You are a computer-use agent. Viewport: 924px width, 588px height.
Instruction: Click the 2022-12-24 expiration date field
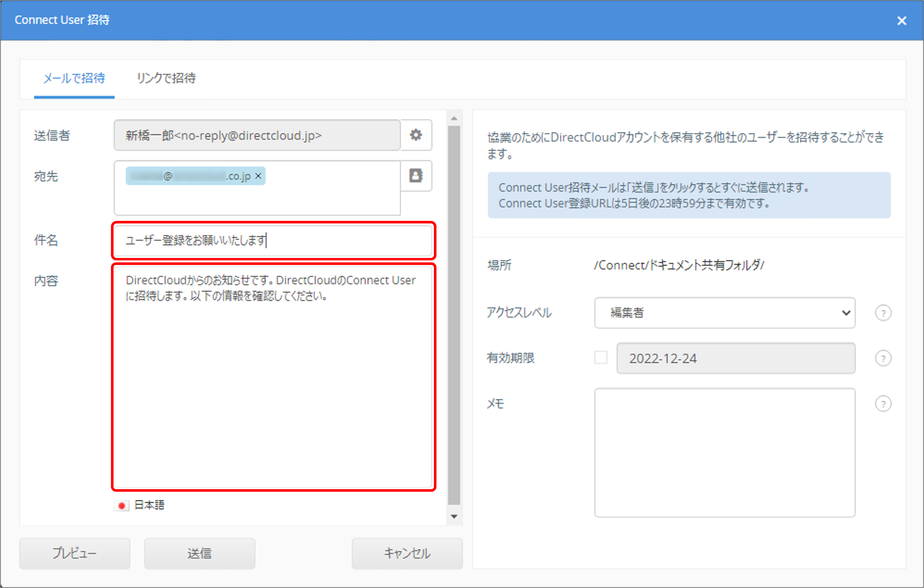coord(736,358)
